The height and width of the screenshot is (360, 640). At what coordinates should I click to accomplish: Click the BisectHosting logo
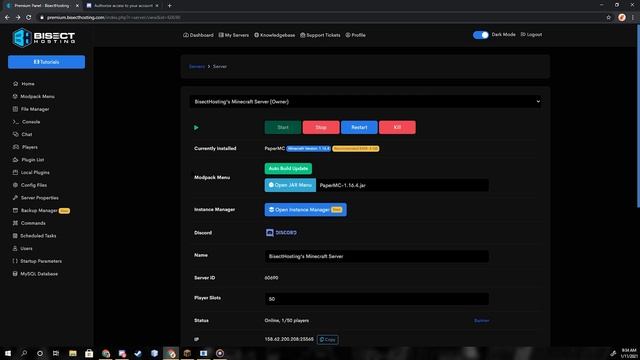pos(44,38)
